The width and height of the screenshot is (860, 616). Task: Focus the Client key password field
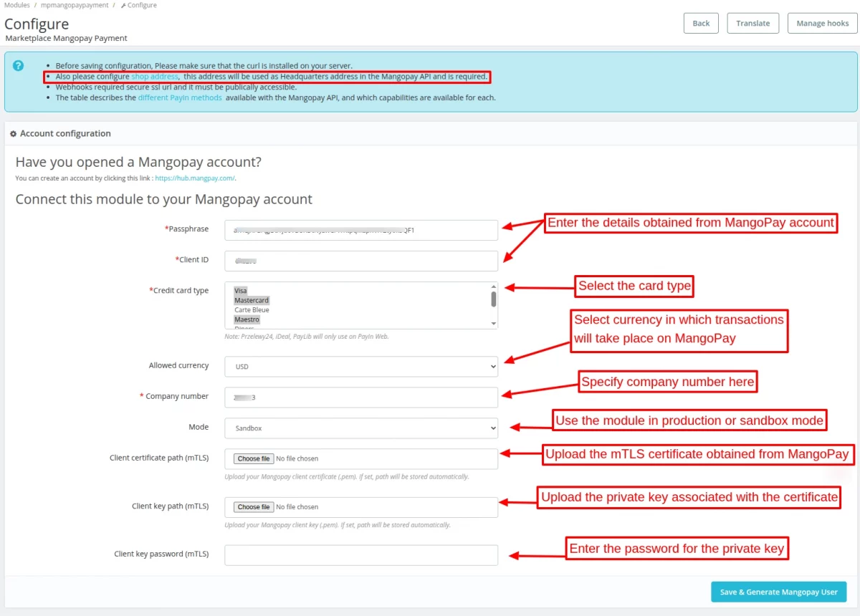361,555
